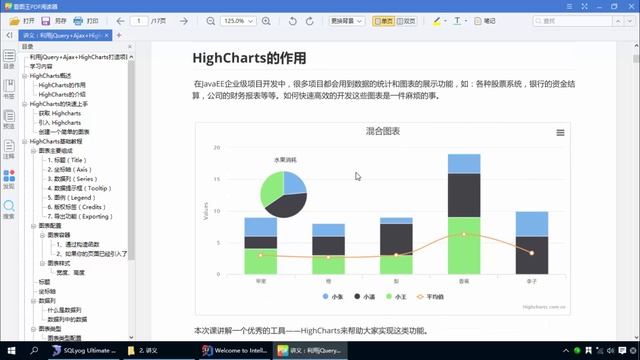
Task: Zoom in with the plus magnifier
Action: click(266, 21)
